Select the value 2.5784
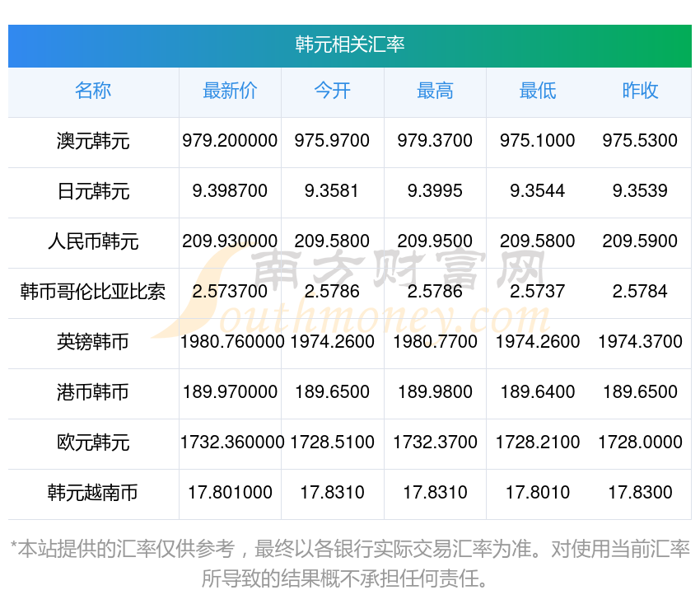The width and height of the screenshot is (700, 604). click(640, 292)
